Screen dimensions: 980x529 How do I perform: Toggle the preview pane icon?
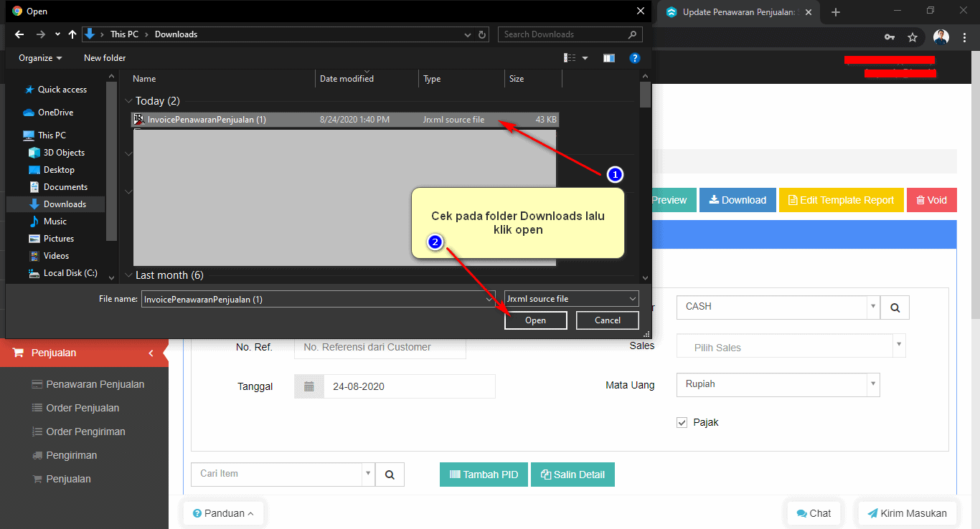click(609, 58)
